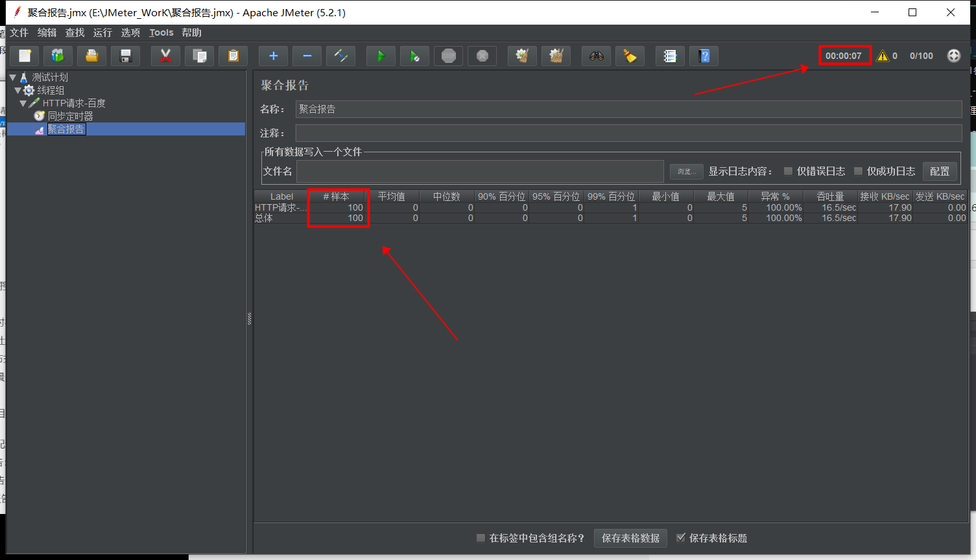Viewport: 976px width, 560px height.
Task: Clear results with the broom icon
Action: tap(629, 56)
